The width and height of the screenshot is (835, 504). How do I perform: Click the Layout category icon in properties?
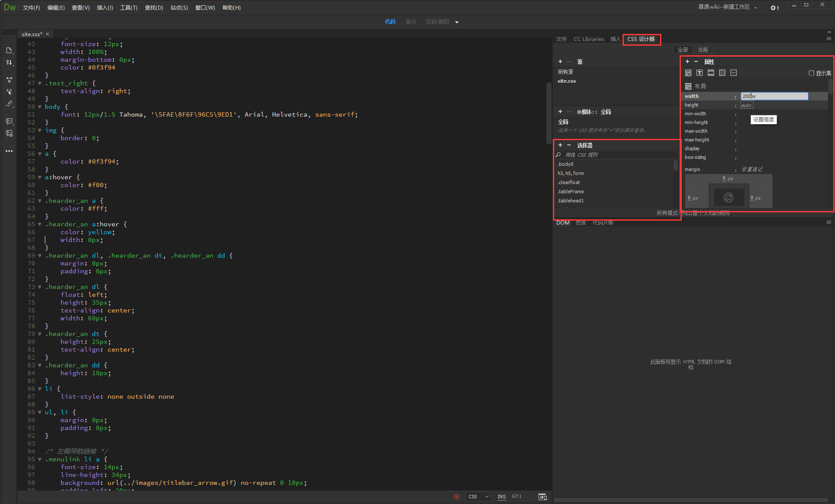click(x=688, y=73)
